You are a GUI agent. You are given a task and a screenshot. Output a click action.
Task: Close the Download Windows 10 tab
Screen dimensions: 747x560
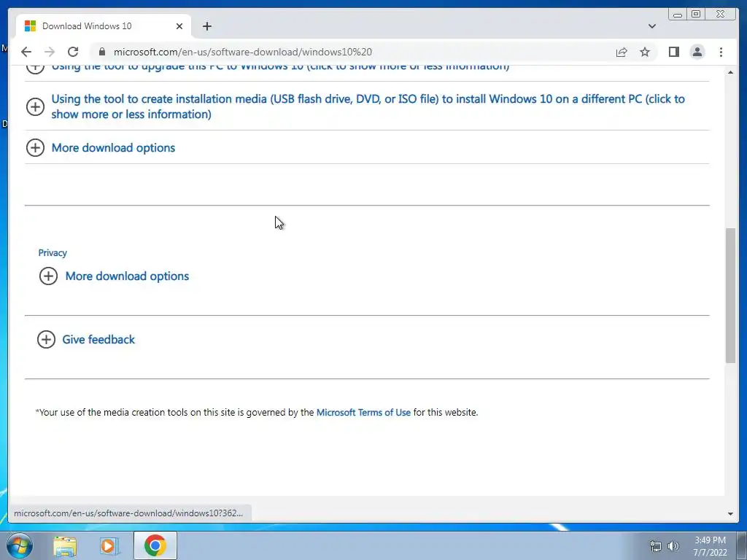(179, 26)
